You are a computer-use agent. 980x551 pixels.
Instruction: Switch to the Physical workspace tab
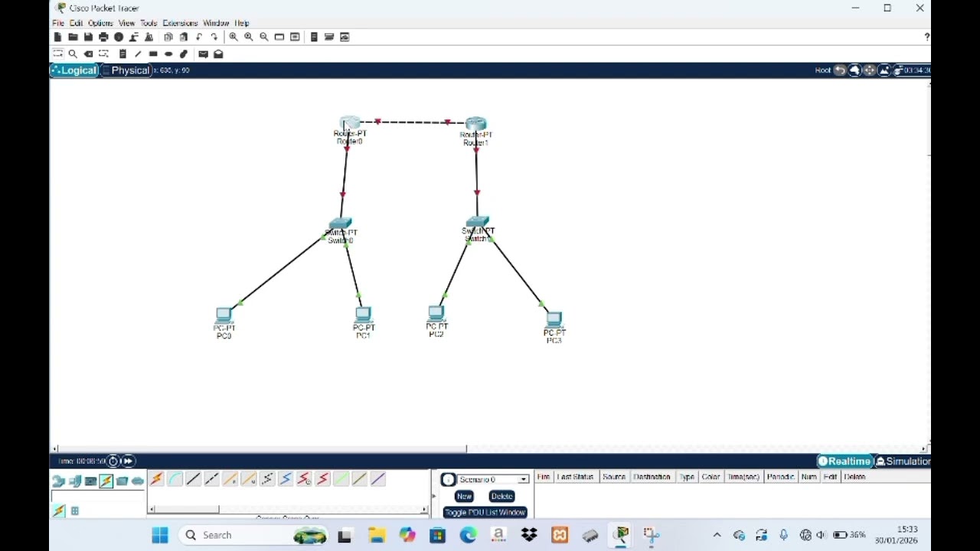(126, 70)
